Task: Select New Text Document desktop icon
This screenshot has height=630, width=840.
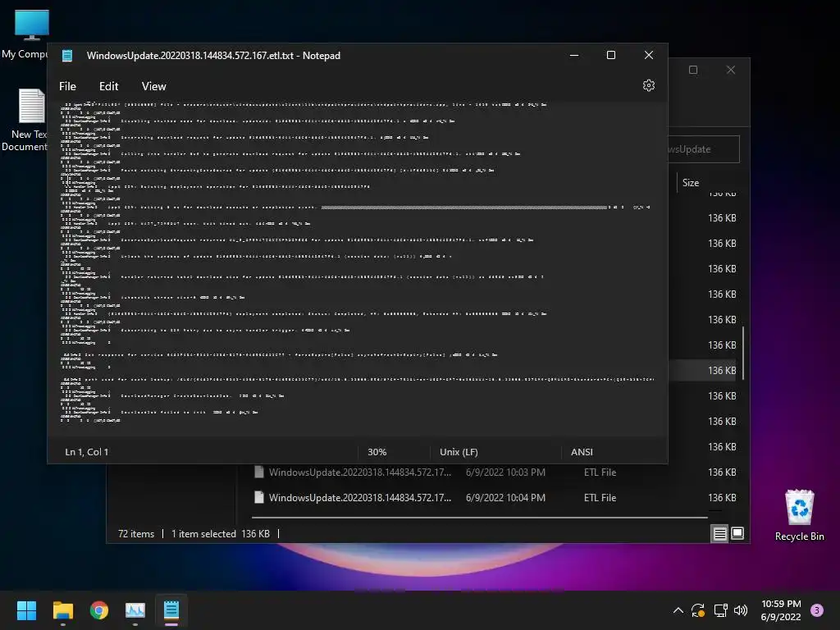Action: pyautogui.click(x=25, y=120)
